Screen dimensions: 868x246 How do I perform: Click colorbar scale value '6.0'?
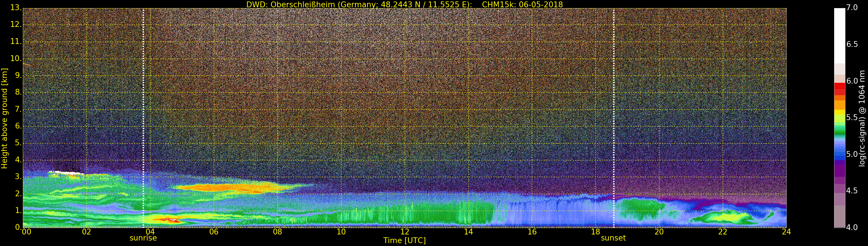[852, 81]
